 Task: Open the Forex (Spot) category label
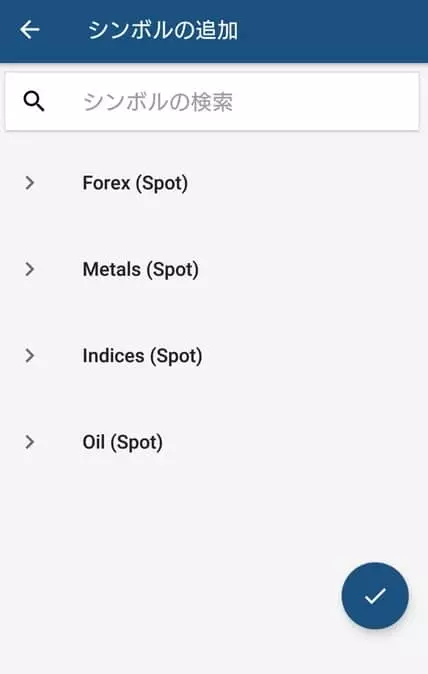coord(135,184)
